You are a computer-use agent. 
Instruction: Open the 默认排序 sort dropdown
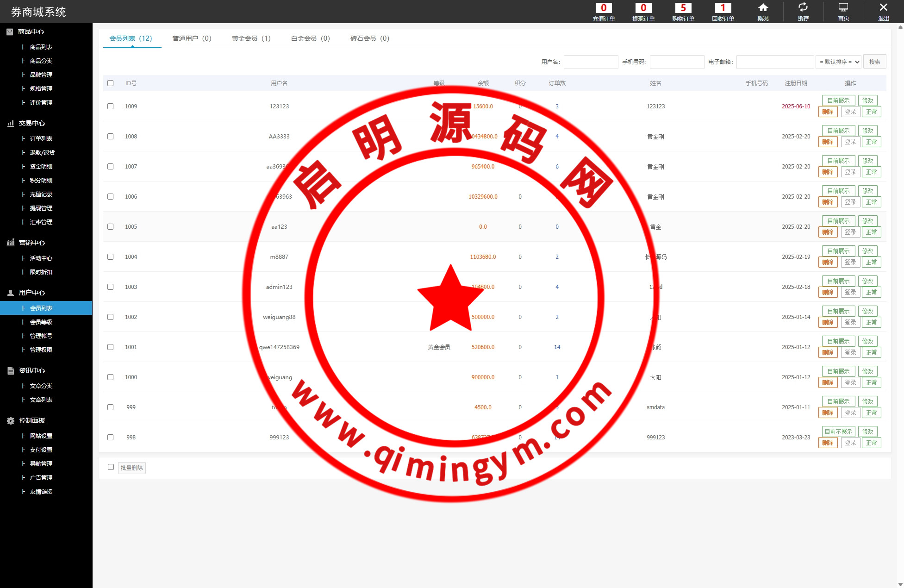838,62
